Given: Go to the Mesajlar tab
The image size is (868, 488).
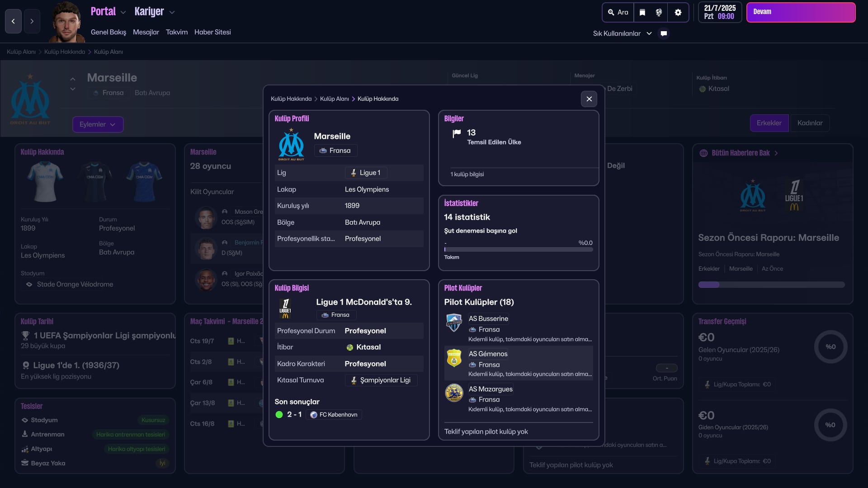Looking at the screenshot, I should 146,32.
